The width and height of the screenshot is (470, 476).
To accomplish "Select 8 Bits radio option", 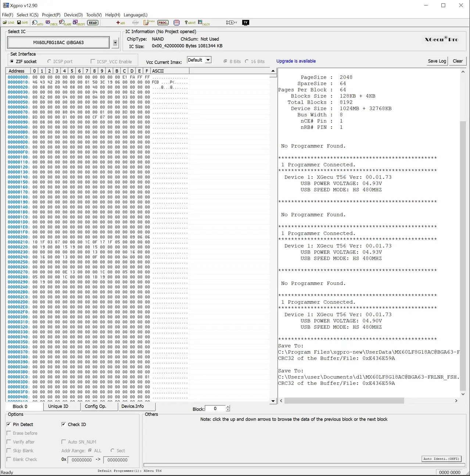I will [x=232, y=61].
